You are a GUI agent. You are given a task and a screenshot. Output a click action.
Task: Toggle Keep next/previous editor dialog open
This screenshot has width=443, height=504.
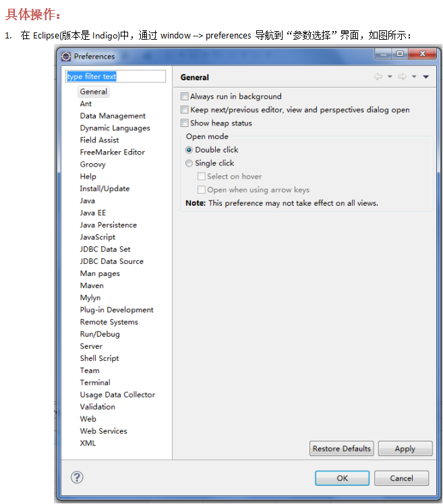coord(185,110)
